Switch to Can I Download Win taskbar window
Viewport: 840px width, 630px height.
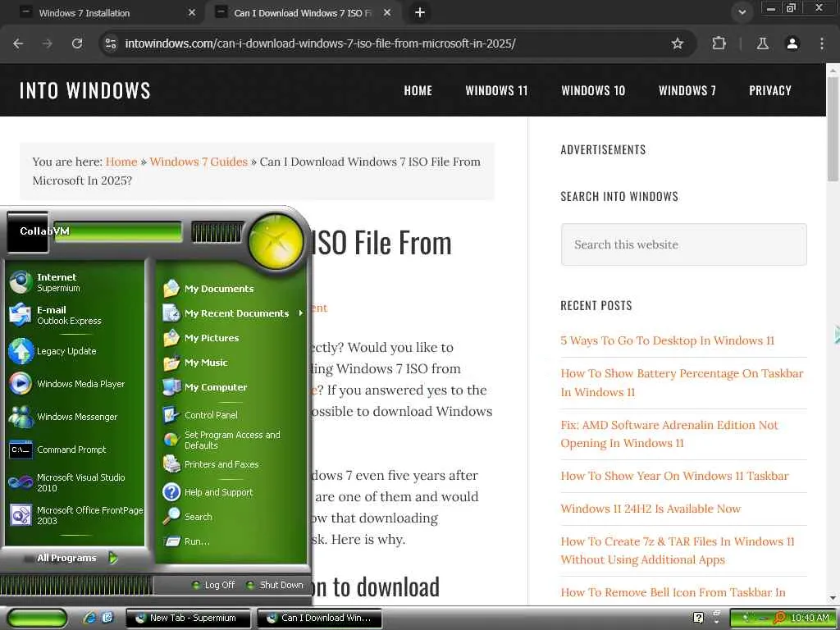point(320,618)
